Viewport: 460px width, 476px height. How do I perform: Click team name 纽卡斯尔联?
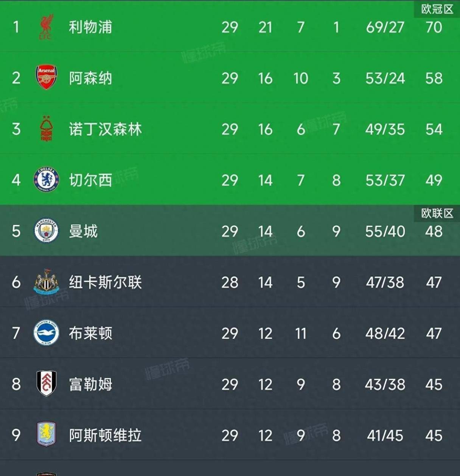[x=105, y=282]
